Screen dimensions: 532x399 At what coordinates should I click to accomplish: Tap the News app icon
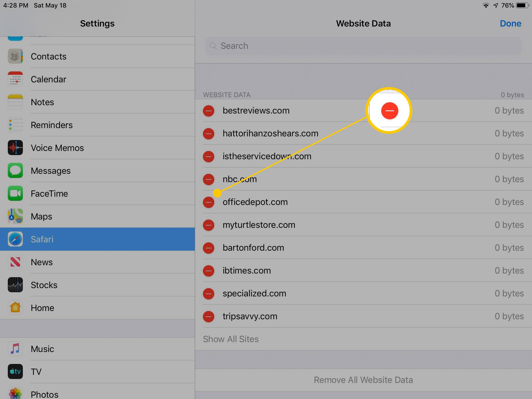coord(15,262)
